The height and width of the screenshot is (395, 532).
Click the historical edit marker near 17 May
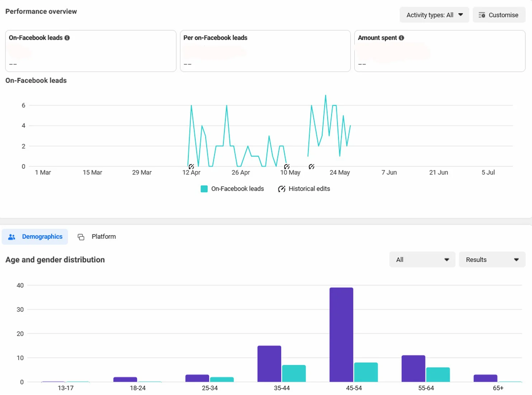click(x=311, y=167)
